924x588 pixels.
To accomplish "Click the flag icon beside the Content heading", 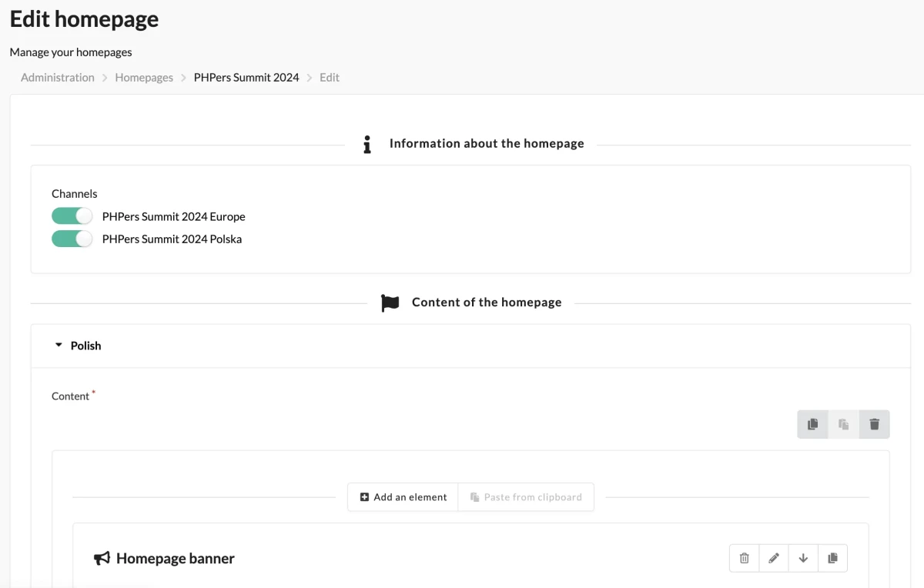I will [x=390, y=302].
